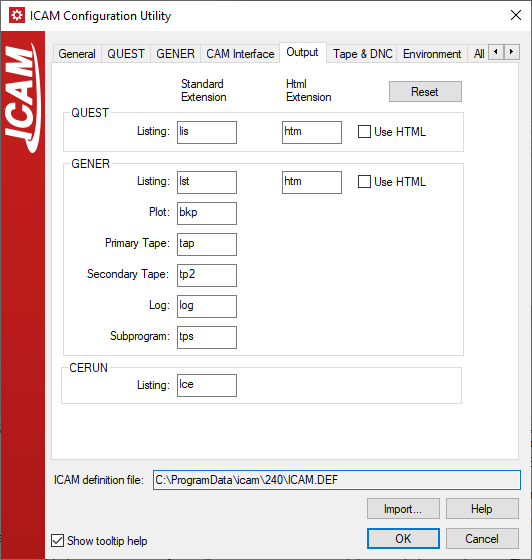Click the Primary Tape extension field
This screenshot has height=560, width=532.
[207, 245]
